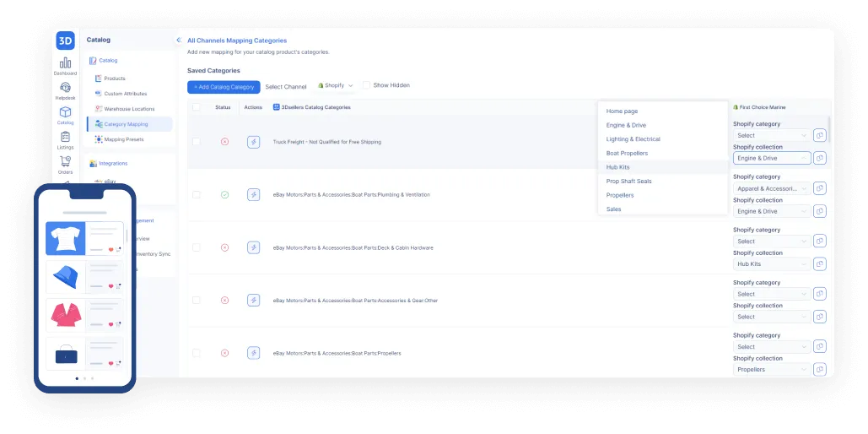Screen dimensions: 868x434
Task: Copy Shopify collection of Accessories & Gear:Other row
Action: tap(820, 317)
